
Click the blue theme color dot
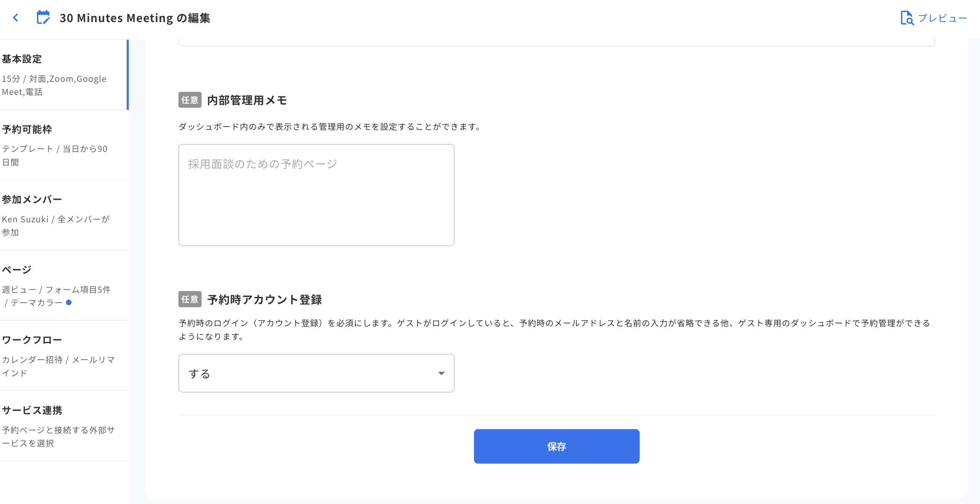click(x=69, y=302)
